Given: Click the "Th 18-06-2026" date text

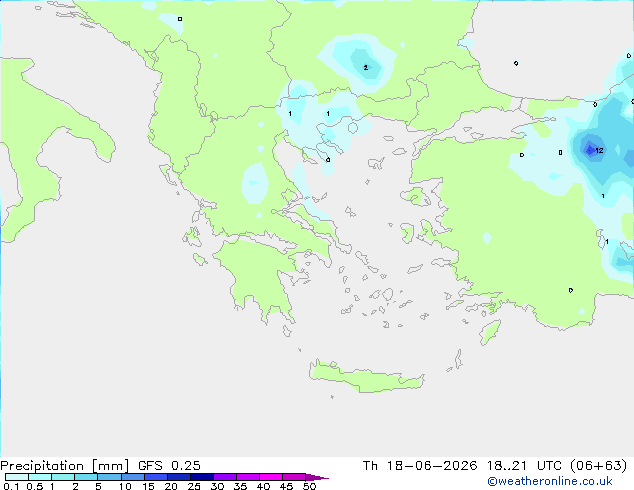Looking at the screenshot, I should tap(420, 466).
